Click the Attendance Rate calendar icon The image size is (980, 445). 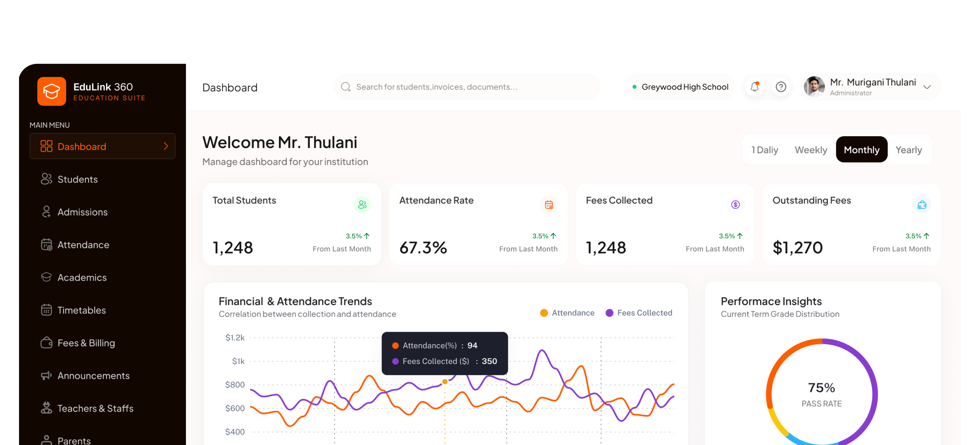[x=549, y=205]
